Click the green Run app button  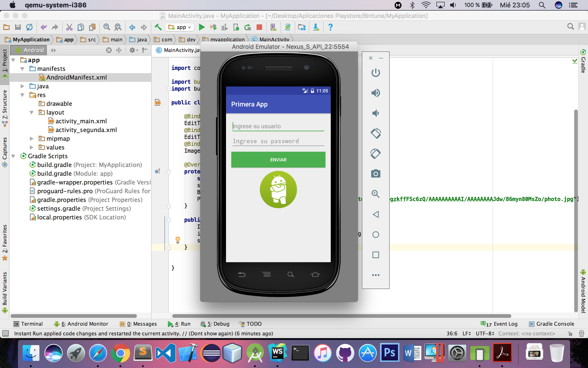tap(201, 27)
